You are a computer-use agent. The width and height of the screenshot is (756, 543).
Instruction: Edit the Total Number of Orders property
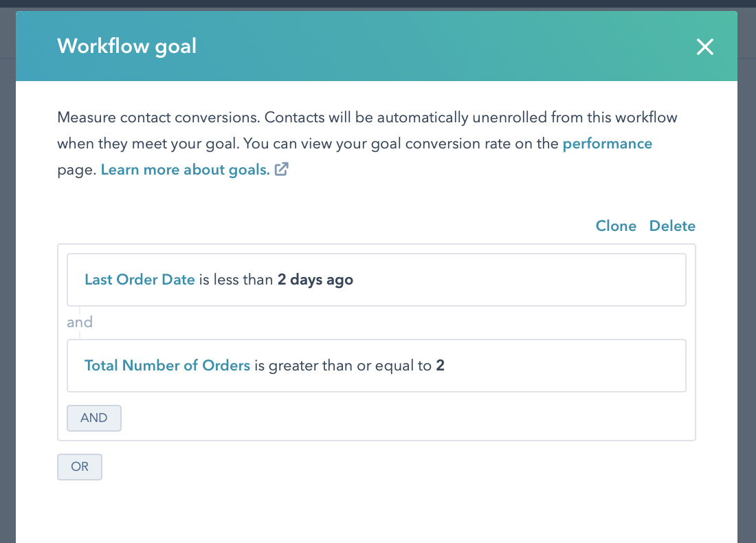pos(167,366)
